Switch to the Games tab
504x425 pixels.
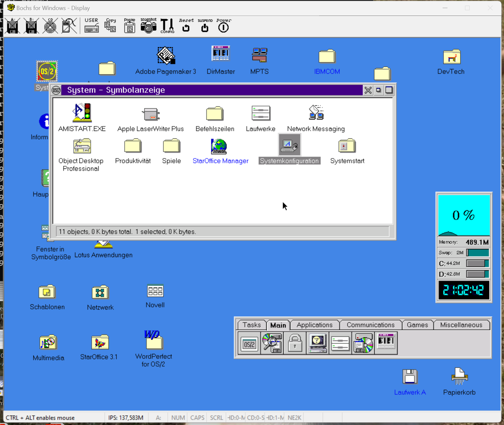(417, 325)
